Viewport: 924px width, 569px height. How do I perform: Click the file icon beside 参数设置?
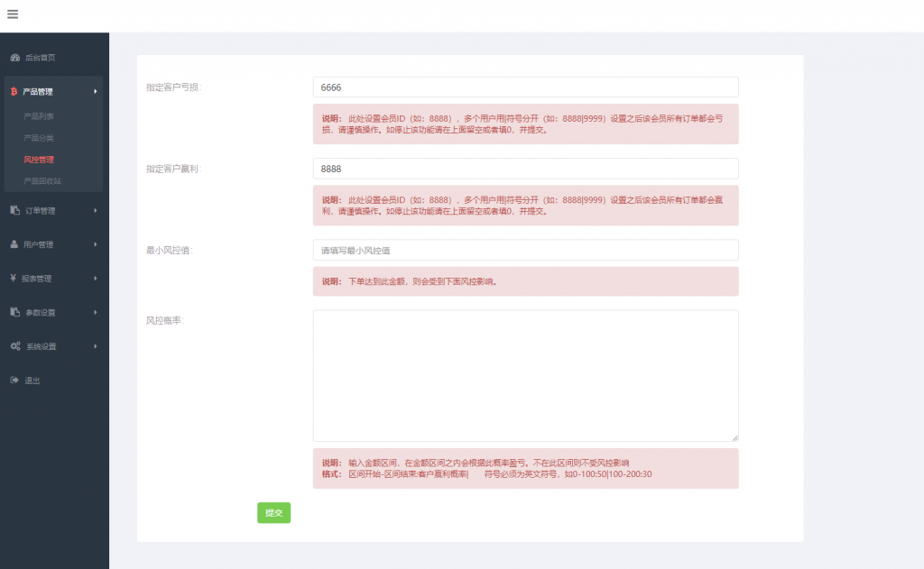point(14,312)
